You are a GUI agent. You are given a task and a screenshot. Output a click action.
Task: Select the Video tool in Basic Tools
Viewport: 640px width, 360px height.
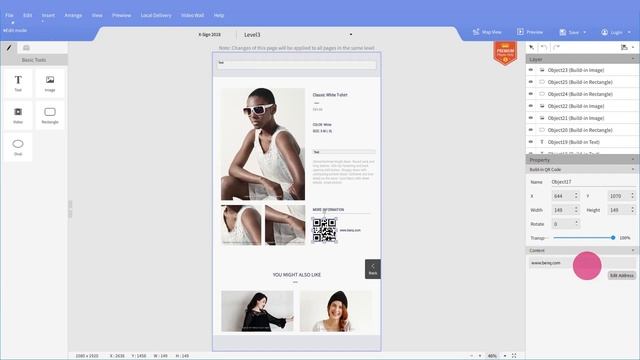(18, 115)
